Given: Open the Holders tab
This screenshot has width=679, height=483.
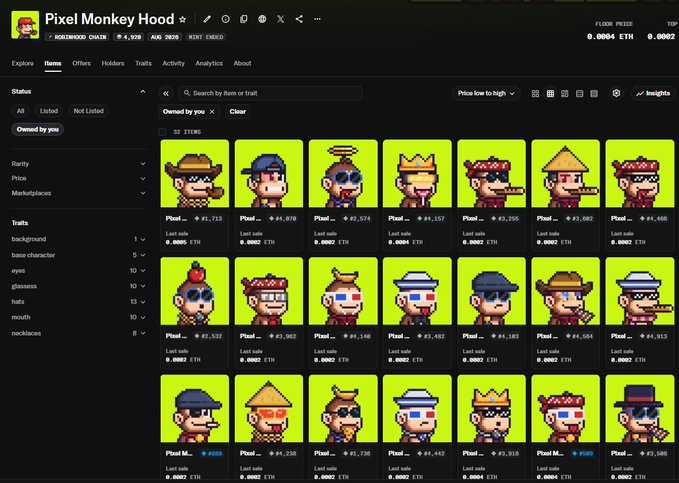Looking at the screenshot, I should (x=113, y=63).
